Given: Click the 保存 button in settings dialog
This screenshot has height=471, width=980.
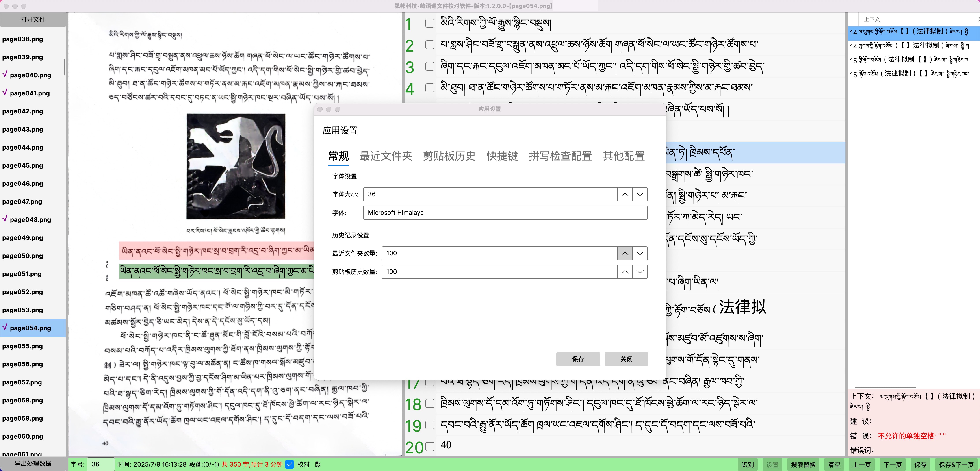Looking at the screenshot, I should click(578, 359).
